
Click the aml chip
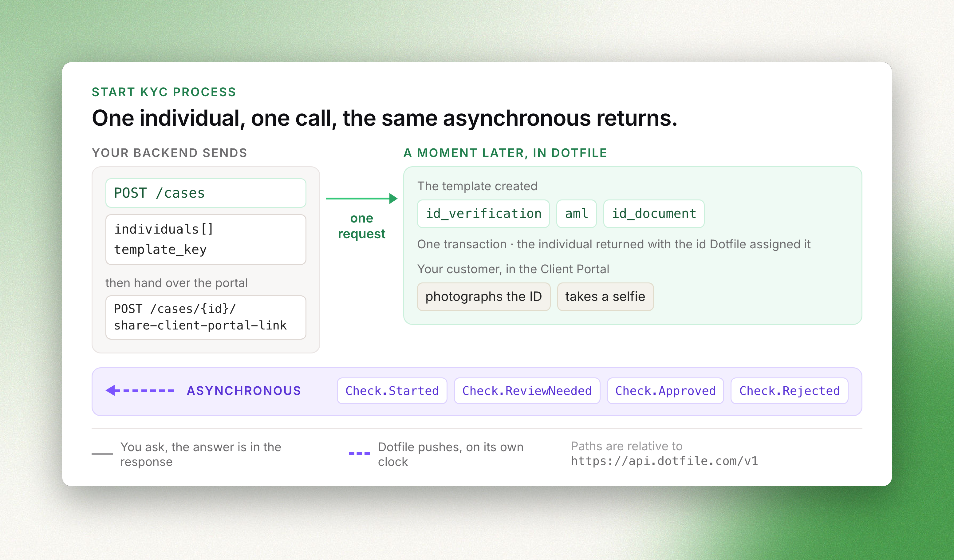click(x=576, y=214)
